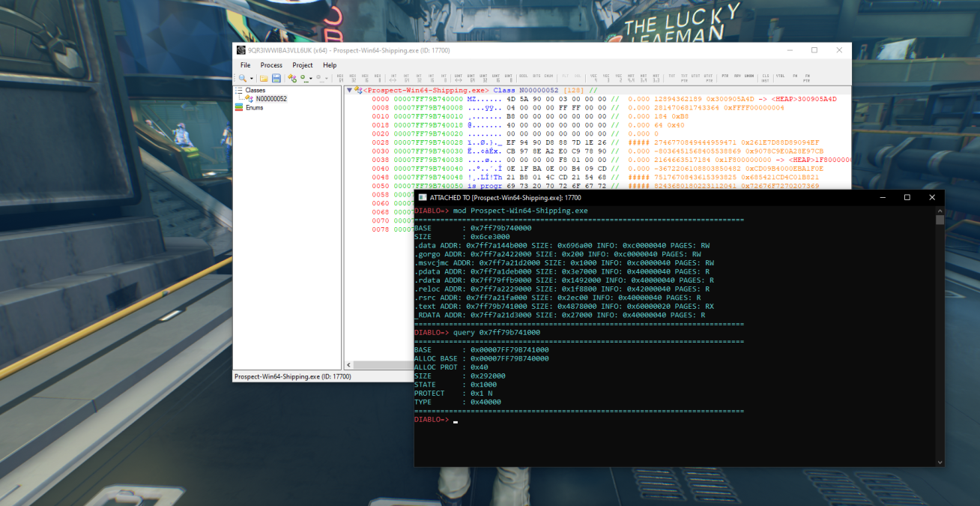Set selected node to INT32 type
This screenshot has width=980, height=506.
click(x=419, y=76)
